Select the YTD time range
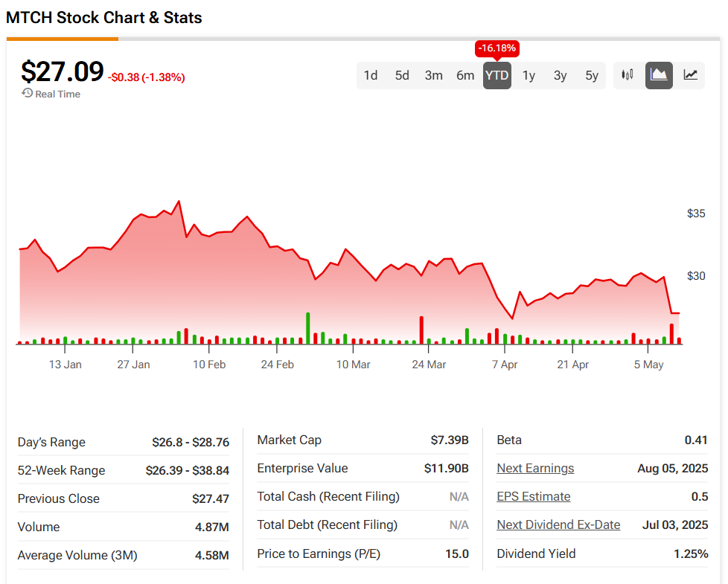This screenshot has height=584, width=728. pyautogui.click(x=497, y=75)
